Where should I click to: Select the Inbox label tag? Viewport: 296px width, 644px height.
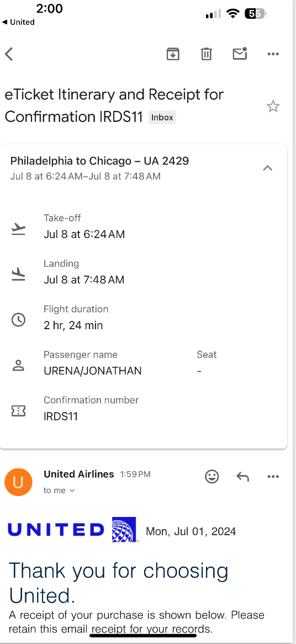click(x=162, y=118)
